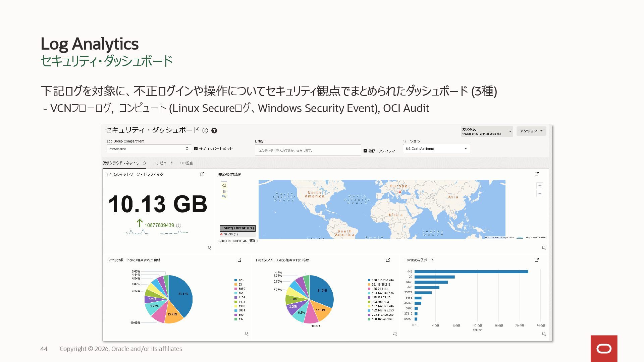This screenshot has width=644, height=362.
Task: Open the top 10 destination ports chart externally
Action: point(537,260)
